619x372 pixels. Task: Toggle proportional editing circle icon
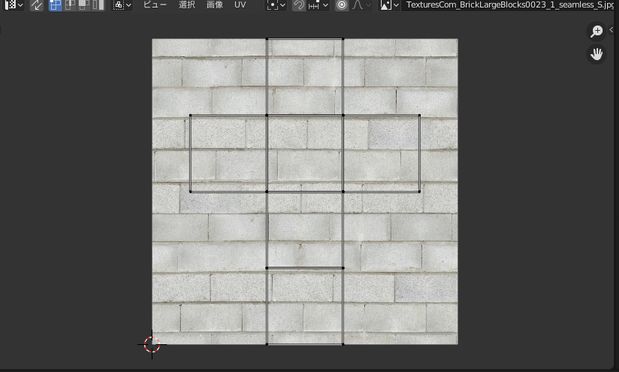click(342, 5)
